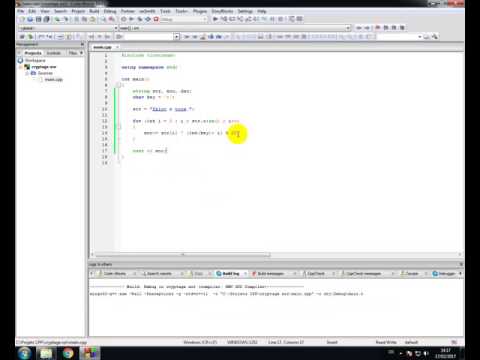Select main.cpp in the project tree
Viewport: 480px width, 360px height.
(54, 79)
